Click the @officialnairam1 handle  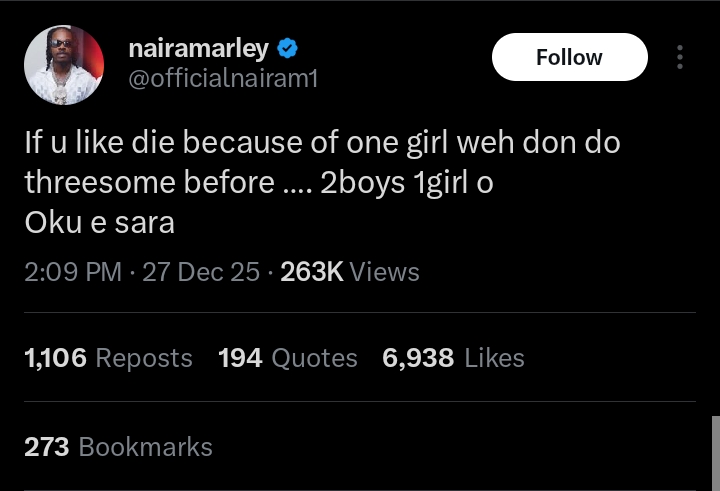[224, 77]
